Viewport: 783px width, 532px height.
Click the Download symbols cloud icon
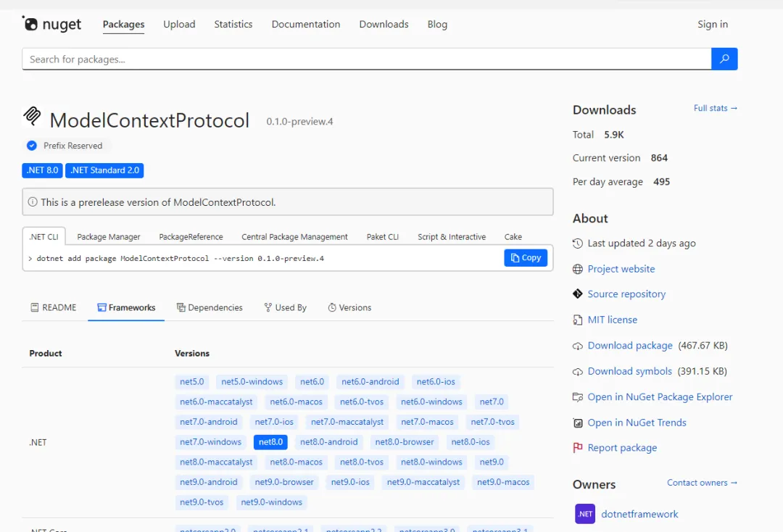click(x=578, y=372)
